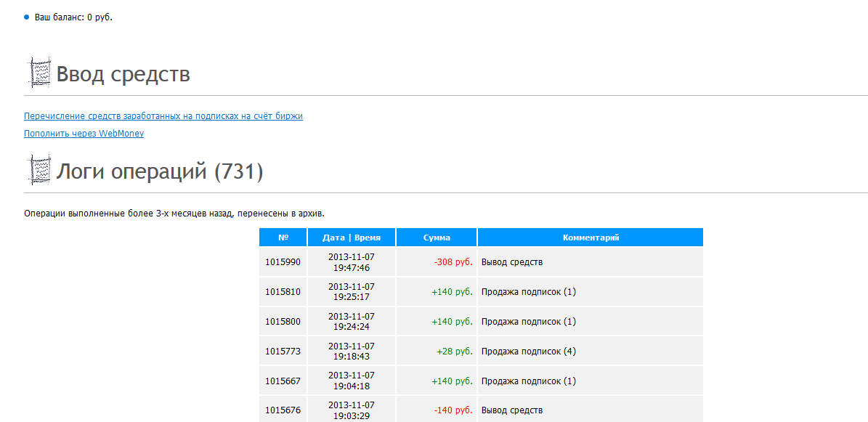Image resolution: width=868 pixels, height=422 pixels.
Task: Click the notepad icon beside 'Ввод средств'
Action: click(x=38, y=72)
